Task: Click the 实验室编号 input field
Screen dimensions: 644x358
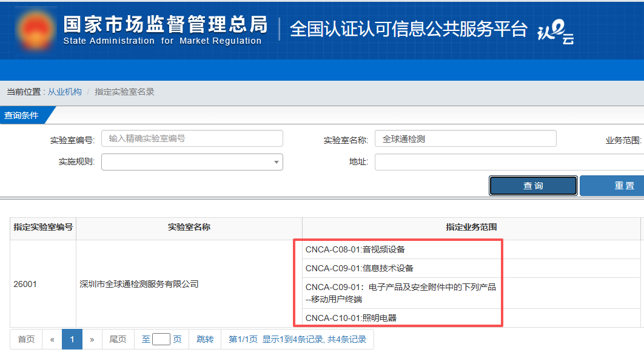Action: 192,138
